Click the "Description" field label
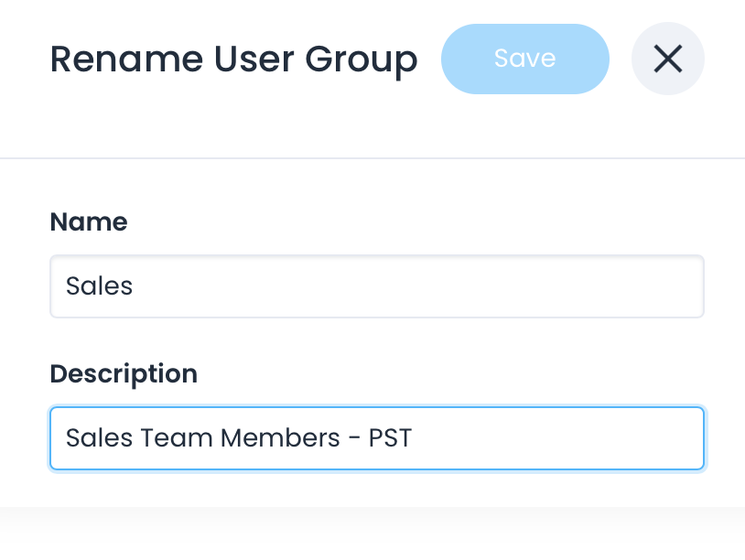The height and width of the screenshot is (560, 745). [x=124, y=373]
